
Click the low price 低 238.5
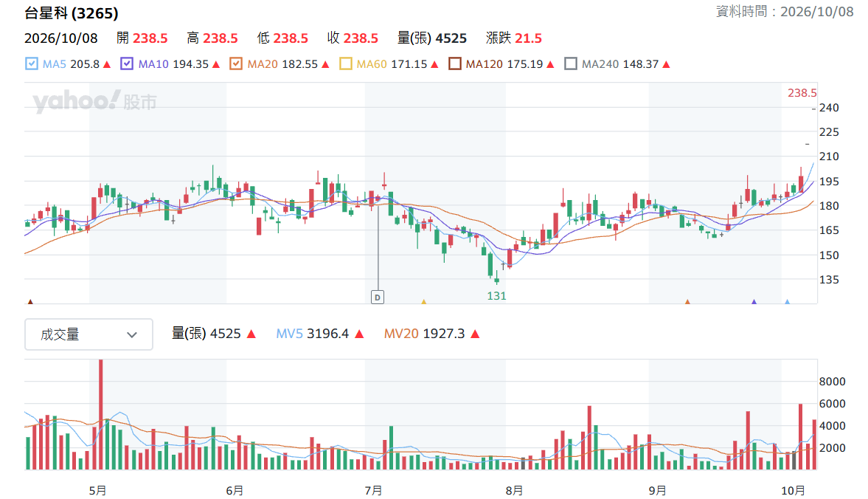(x=282, y=38)
